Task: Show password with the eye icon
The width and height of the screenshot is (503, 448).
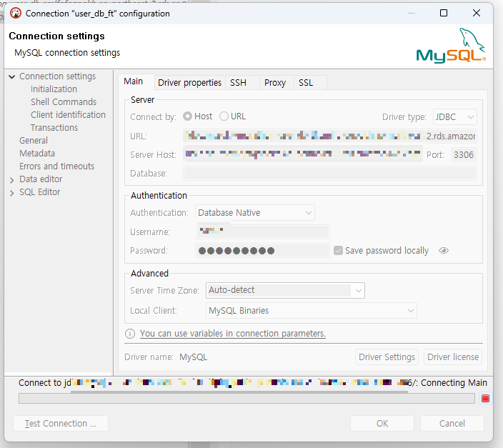Action: pyautogui.click(x=444, y=250)
